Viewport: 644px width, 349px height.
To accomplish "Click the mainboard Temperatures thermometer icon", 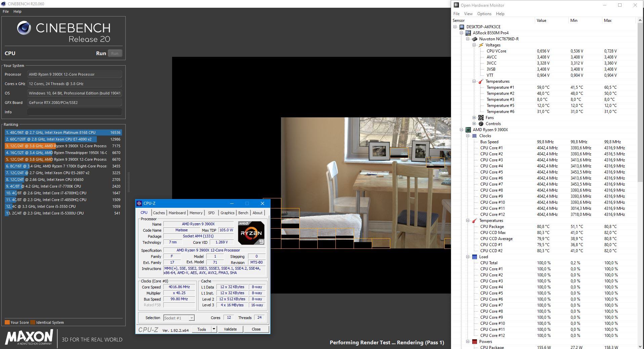I will [x=481, y=81].
